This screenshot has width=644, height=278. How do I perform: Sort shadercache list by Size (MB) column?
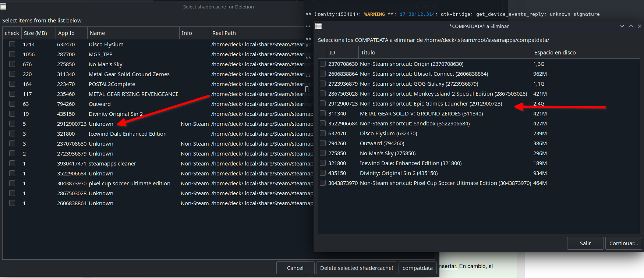pyautogui.click(x=38, y=33)
